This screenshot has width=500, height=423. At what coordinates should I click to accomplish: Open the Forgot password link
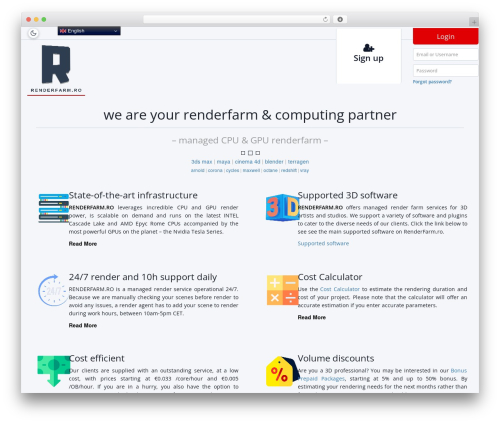[432, 82]
